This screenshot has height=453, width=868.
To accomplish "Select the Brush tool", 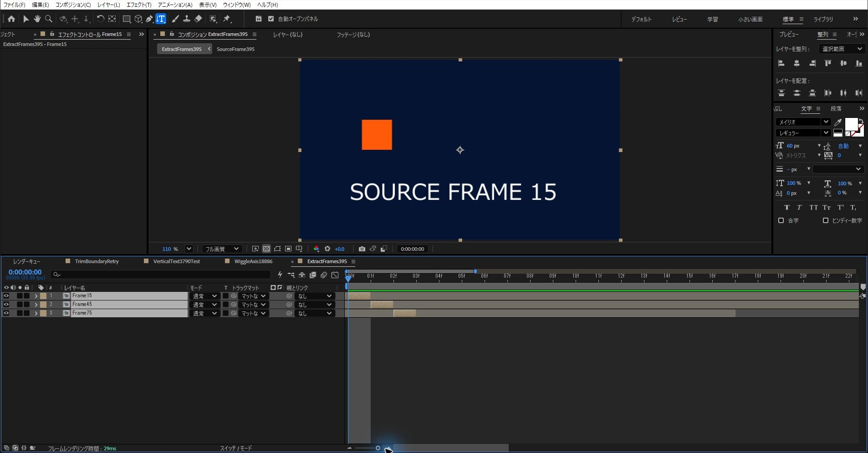I will pos(175,19).
